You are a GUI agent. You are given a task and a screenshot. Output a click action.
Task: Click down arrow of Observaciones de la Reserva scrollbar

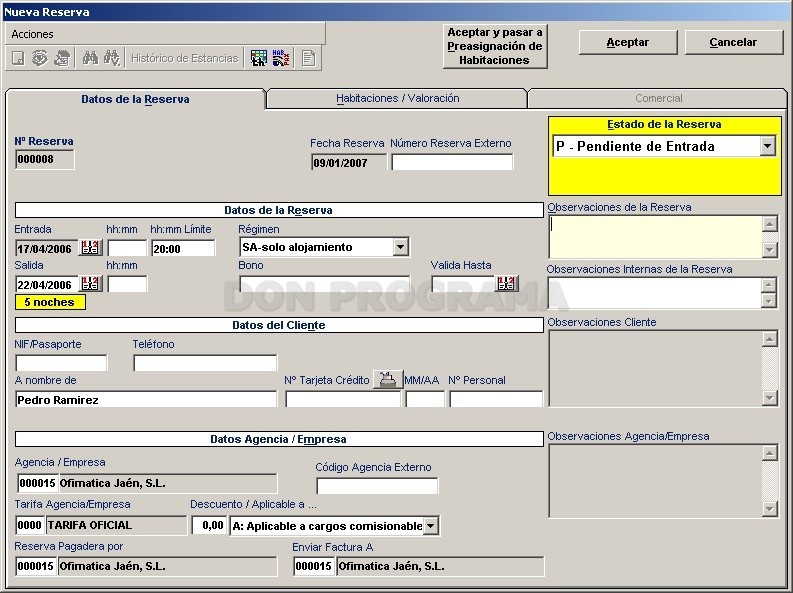tap(769, 249)
